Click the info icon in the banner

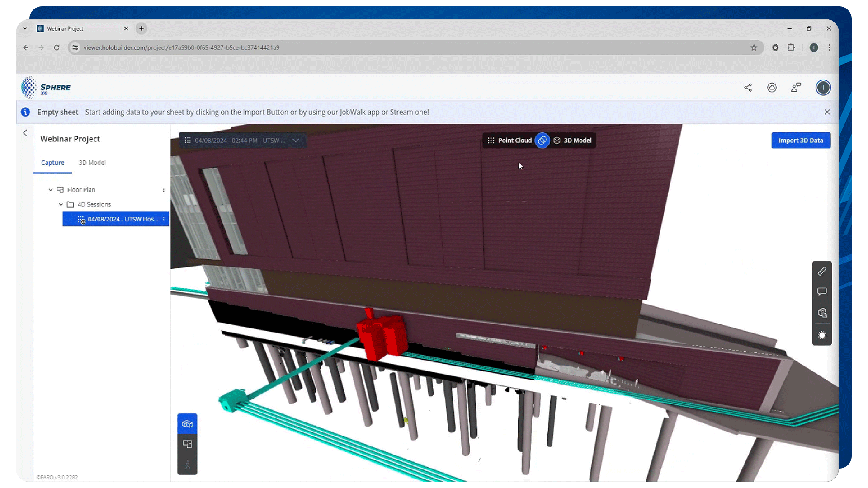click(x=26, y=112)
